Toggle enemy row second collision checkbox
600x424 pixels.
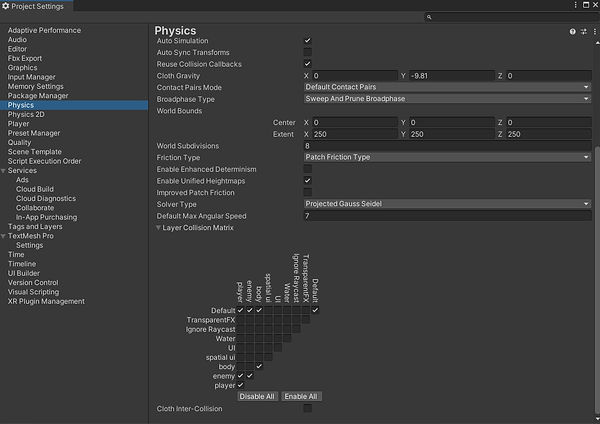pyautogui.click(x=249, y=376)
